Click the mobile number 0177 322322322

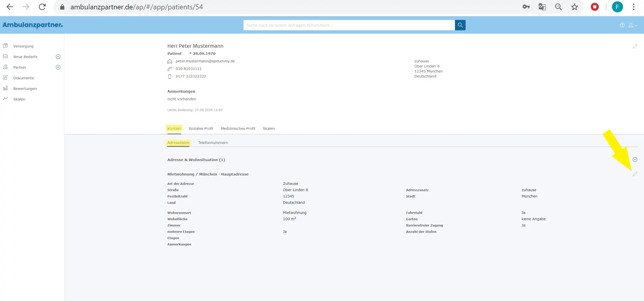191,76
